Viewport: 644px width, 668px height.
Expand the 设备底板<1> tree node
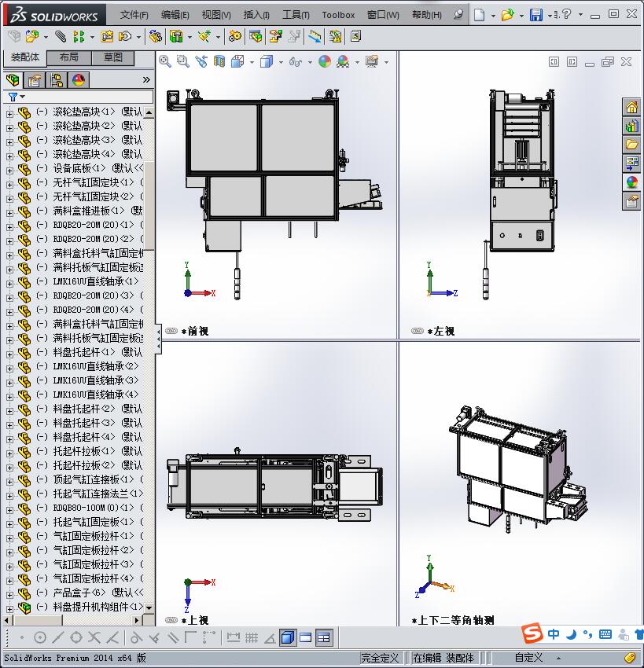tap(9, 171)
